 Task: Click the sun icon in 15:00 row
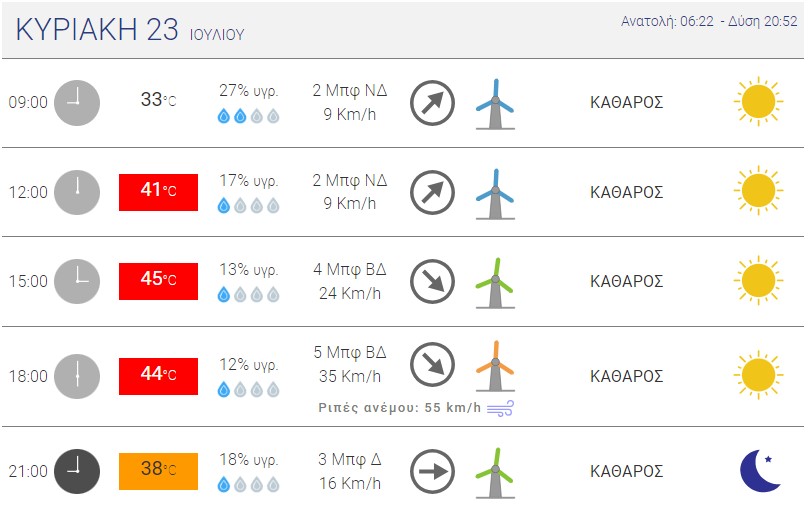tap(758, 280)
